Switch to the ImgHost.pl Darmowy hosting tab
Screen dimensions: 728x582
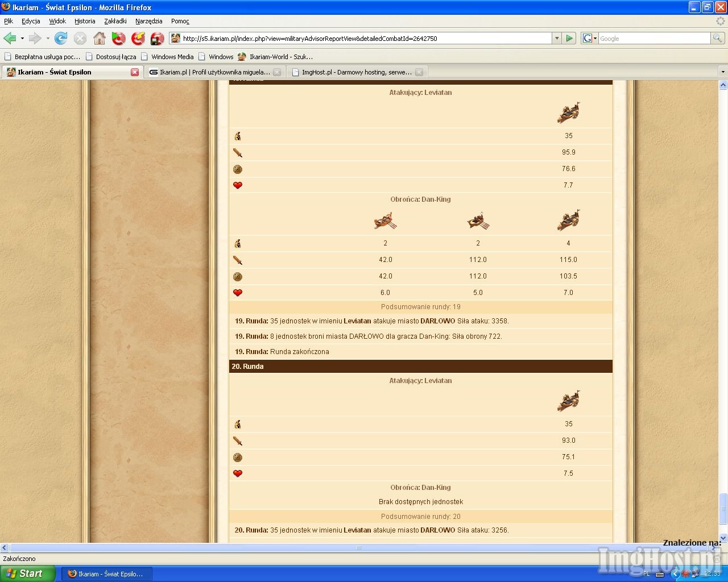(356, 72)
